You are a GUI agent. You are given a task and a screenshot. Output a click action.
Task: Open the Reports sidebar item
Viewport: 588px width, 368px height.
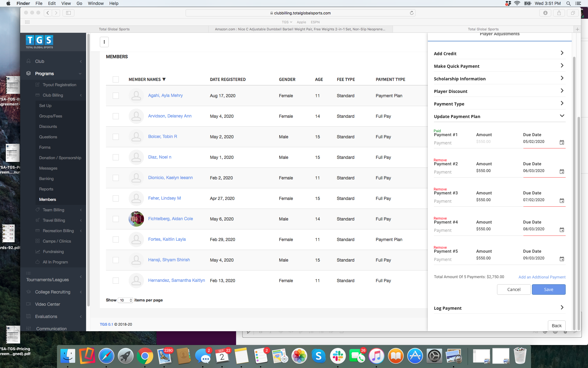(46, 189)
